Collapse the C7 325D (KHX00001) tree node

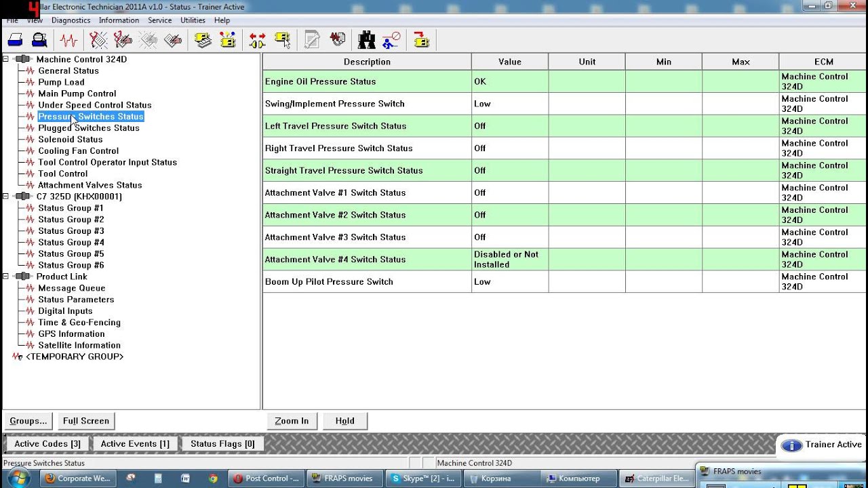coord(6,197)
